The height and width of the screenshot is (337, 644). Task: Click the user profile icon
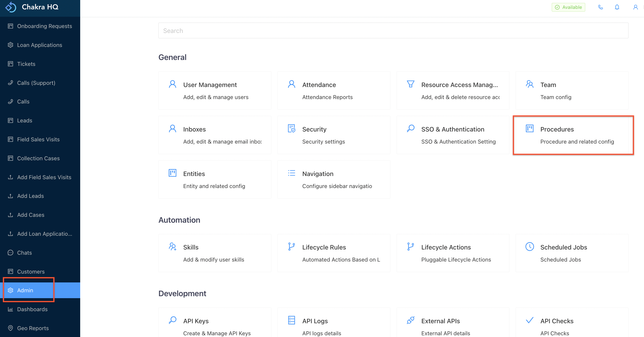pyautogui.click(x=635, y=7)
